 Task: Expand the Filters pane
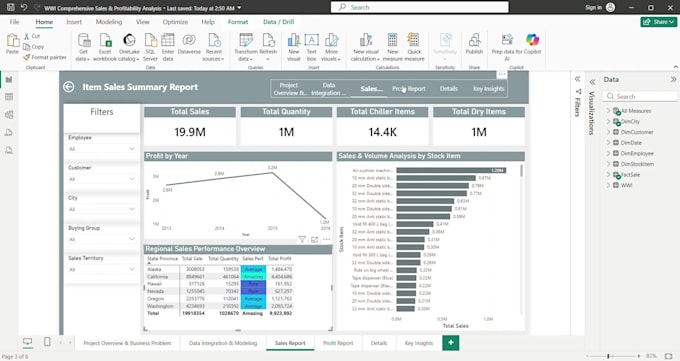577,79
